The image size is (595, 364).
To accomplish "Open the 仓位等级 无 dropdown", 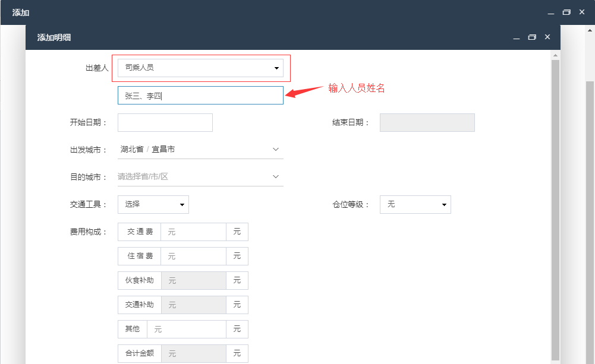I will tap(415, 204).
